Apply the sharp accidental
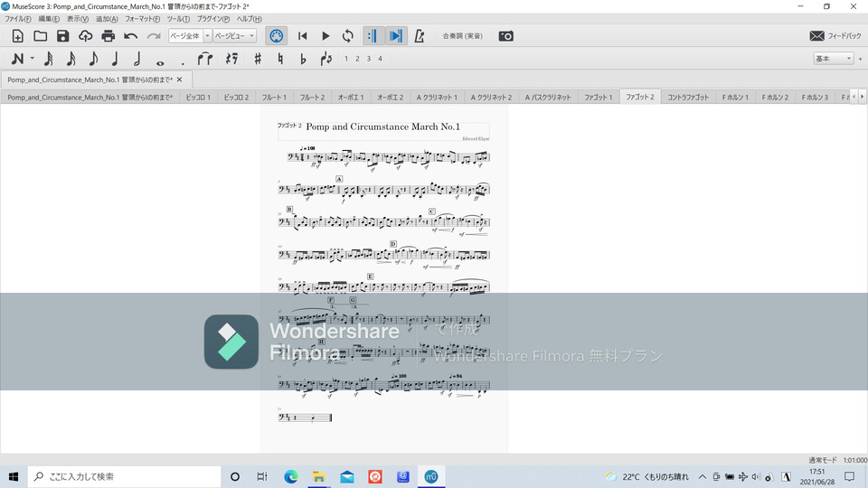 click(258, 59)
